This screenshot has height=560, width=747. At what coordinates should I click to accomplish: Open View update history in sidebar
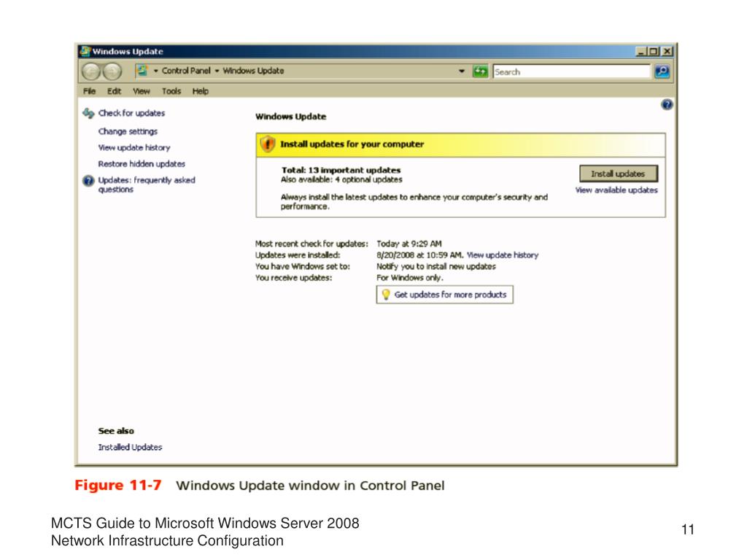coord(134,147)
